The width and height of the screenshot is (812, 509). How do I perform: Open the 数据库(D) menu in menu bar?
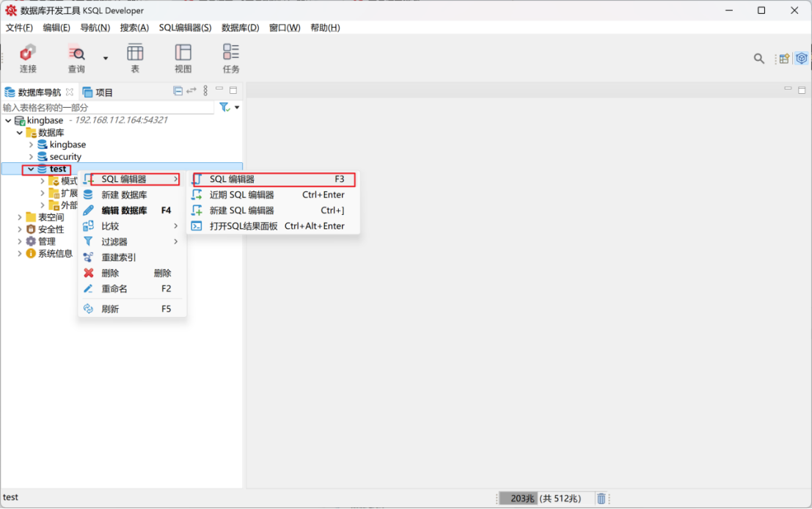tap(240, 28)
